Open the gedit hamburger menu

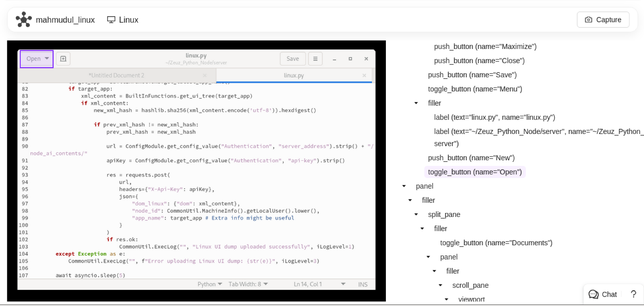pos(315,59)
